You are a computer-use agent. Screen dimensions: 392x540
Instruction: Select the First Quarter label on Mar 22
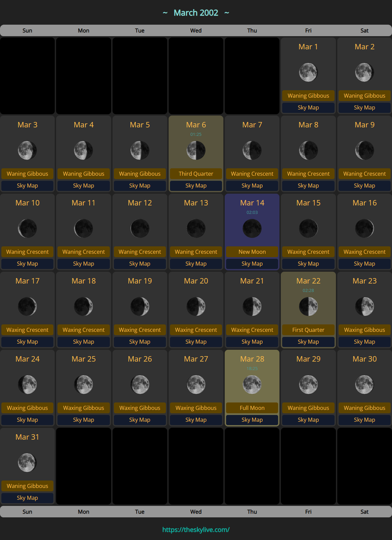click(x=308, y=330)
